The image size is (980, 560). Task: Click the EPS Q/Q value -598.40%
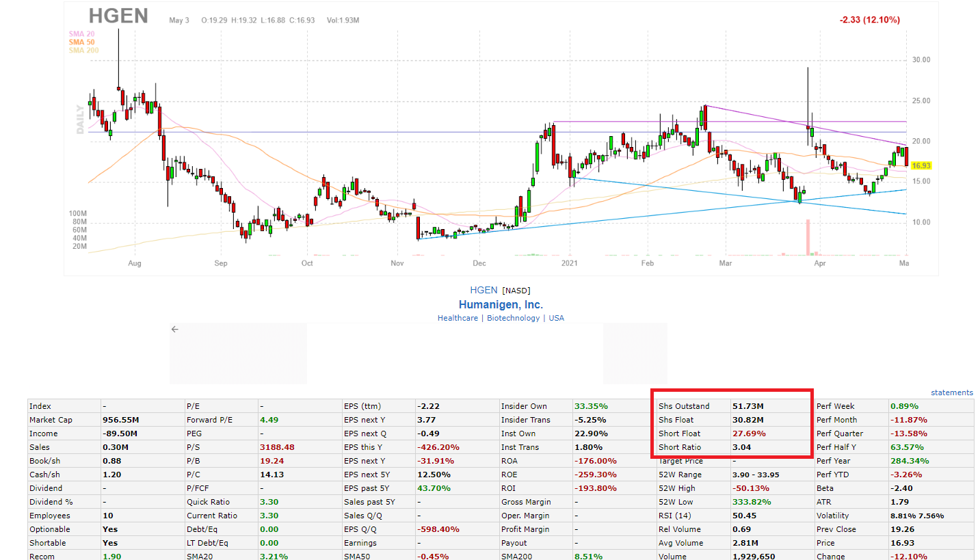438,529
